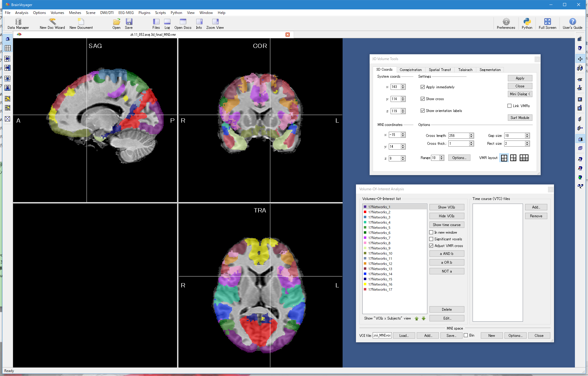The width and height of the screenshot is (588, 376).
Task: Select the four-way move arrows tool in right sidebar
Action: coord(580,59)
